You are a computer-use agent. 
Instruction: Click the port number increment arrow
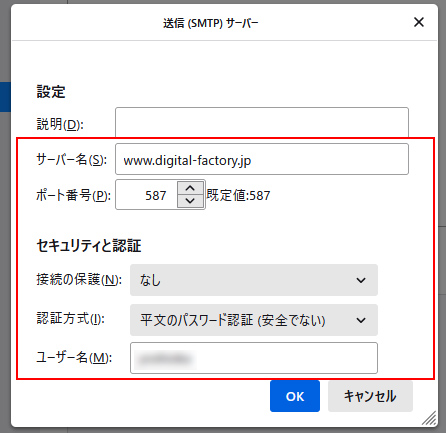click(190, 189)
